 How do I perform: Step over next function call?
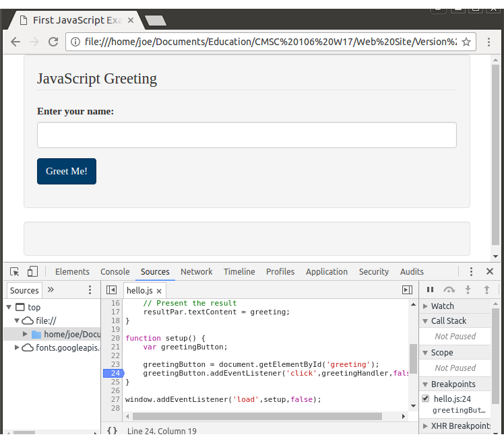coord(449,289)
